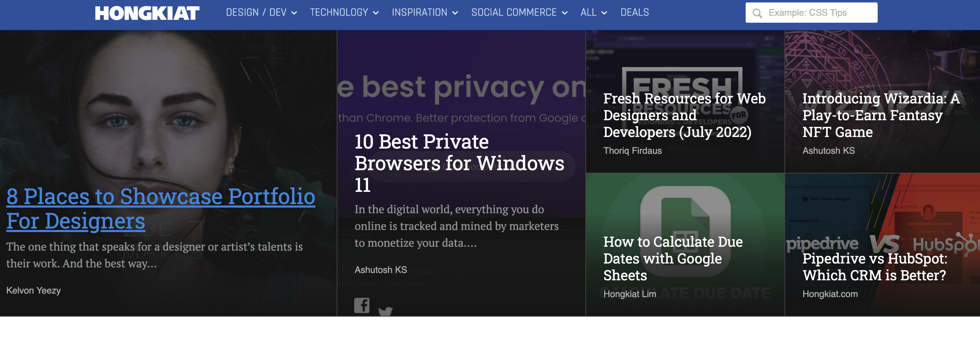Open 'Pipedrive vs HubSpot' article
This screenshot has width=980, height=339.
tap(875, 267)
